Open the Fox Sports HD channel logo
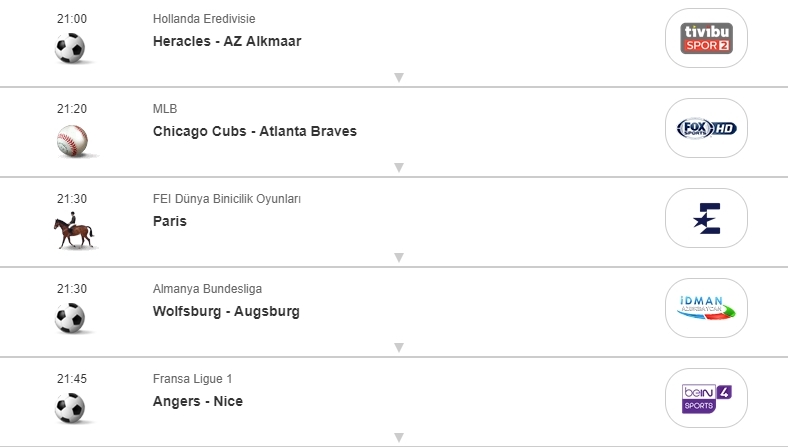The width and height of the screenshot is (788, 447). click(x=707, y=128)
